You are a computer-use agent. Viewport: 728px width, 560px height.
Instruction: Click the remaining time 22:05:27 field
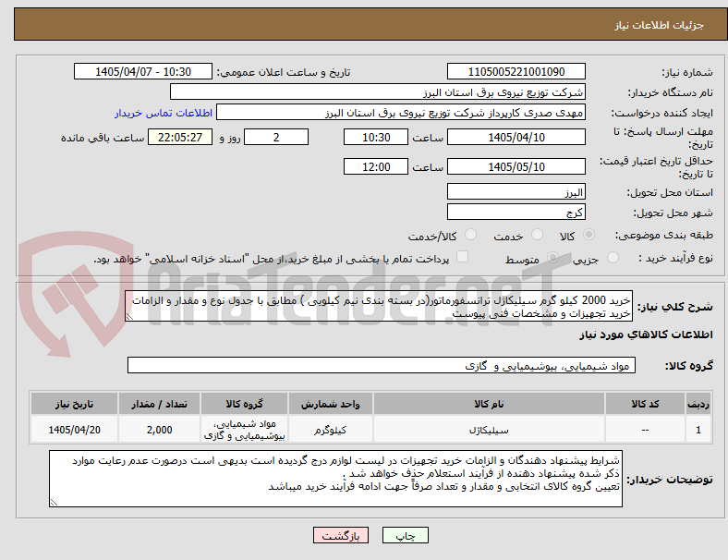180,138
